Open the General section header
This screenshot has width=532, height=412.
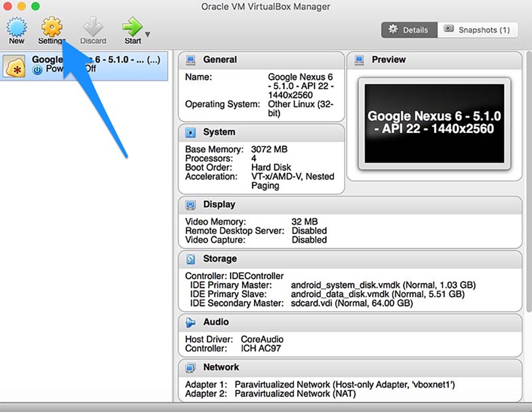tap(261, 60)
